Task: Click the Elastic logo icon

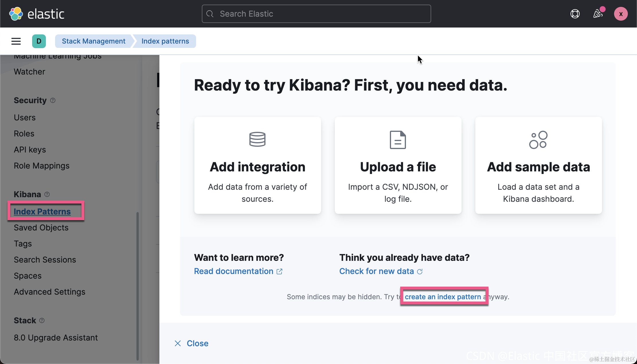Action: (x=16, y=14)
